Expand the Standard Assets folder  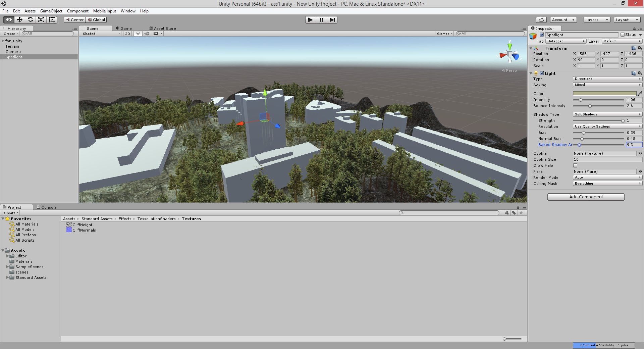7,278
